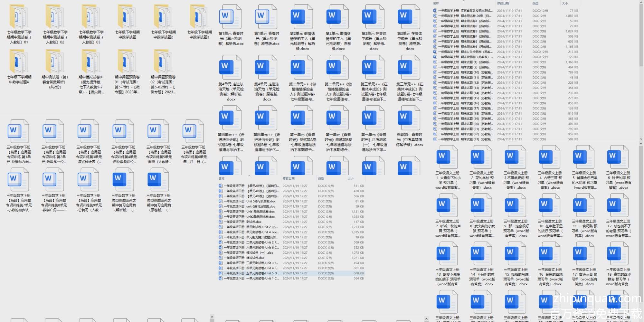Viewport: 644px width, 322px height.
Task: Open the 七年级下学期期中数学试题4 folder
Action: pos(19,62)
